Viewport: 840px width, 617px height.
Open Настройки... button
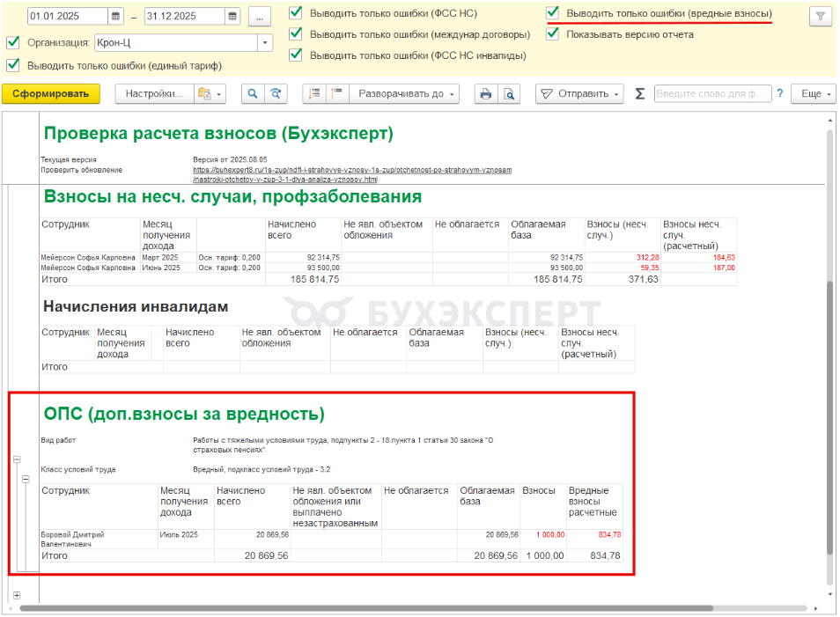pos(154,93)
